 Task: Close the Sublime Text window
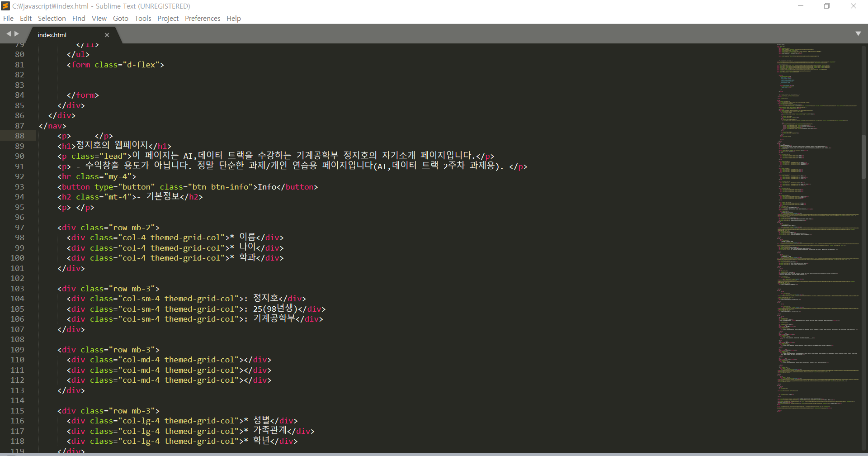point(854,6)
